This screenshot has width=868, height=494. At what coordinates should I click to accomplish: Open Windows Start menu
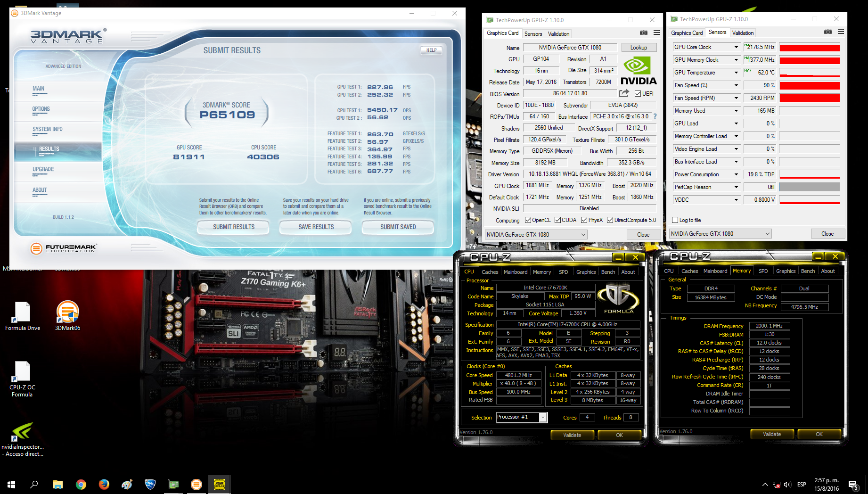click(x=11, y=484)
